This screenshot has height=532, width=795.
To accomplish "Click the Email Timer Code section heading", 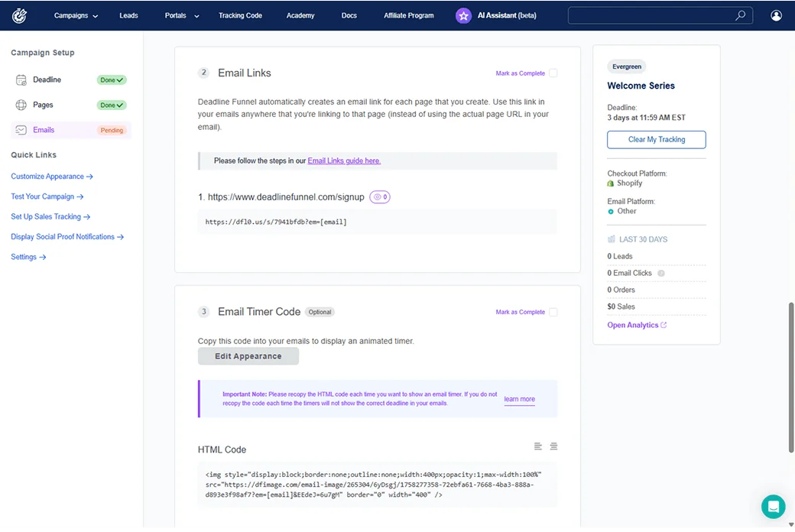I will click(x=259, y=312).
